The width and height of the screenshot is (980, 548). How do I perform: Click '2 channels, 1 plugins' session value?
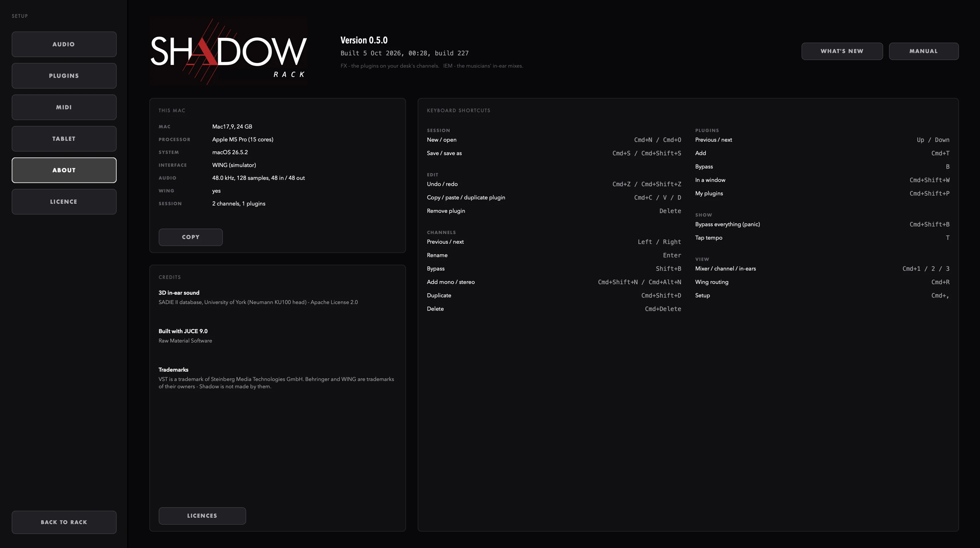coord(239,204)
